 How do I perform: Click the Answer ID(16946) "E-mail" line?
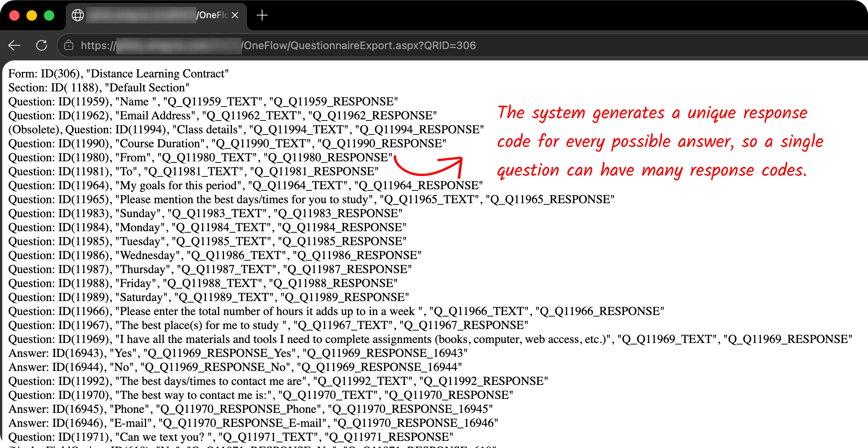(x=253, y=423)
